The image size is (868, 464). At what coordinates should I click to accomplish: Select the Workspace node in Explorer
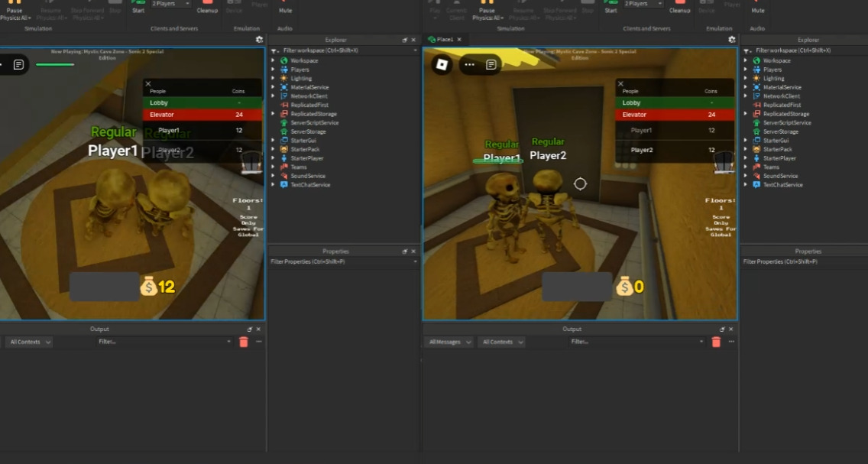pyautogui.click(x=303, y=60)
